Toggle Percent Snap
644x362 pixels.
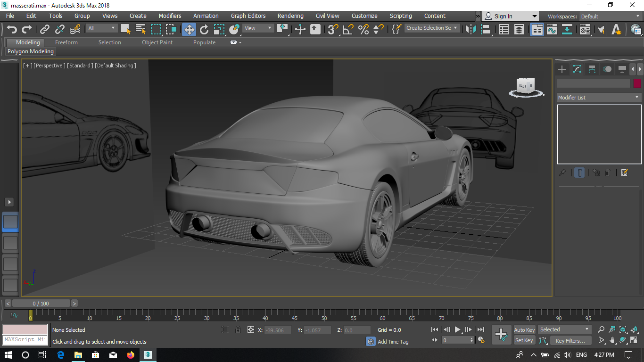coord(363,30)
